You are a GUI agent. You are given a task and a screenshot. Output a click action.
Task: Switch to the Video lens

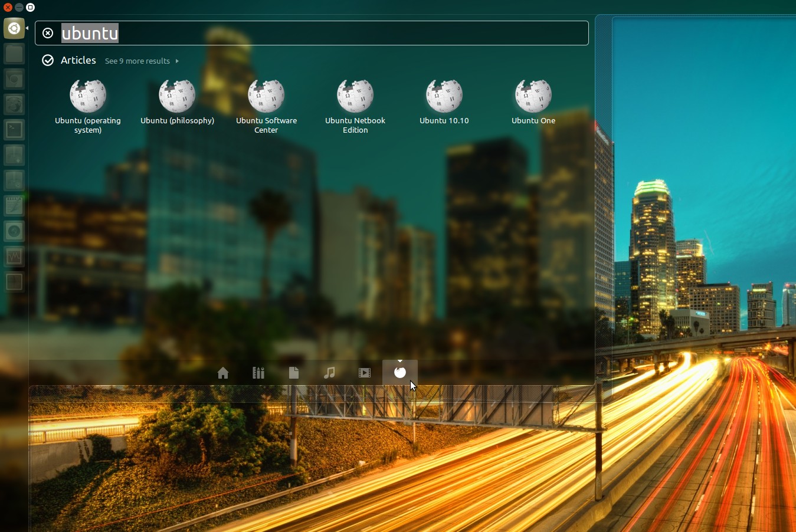pos(365,373)
